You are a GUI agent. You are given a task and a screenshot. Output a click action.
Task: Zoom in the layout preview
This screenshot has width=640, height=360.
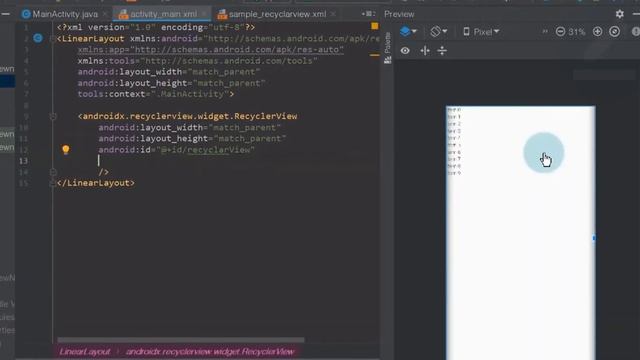click(597, 31)
